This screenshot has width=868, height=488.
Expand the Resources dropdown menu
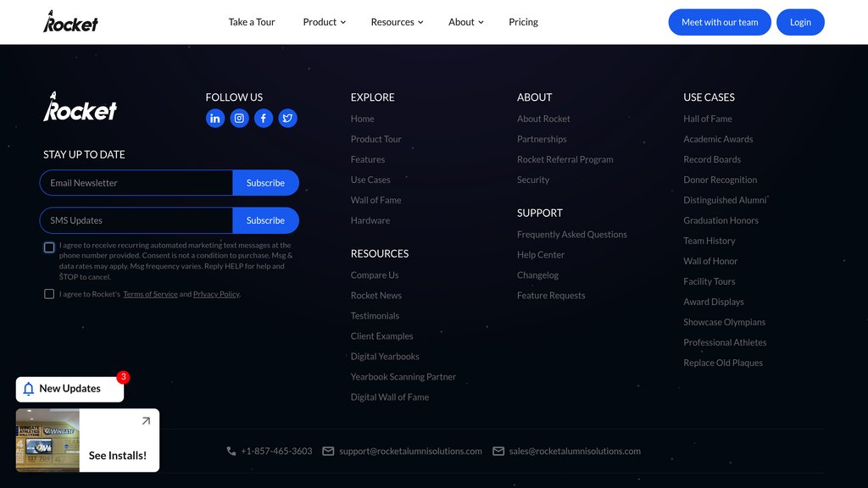pyautogui.click(x=397, y=22)
